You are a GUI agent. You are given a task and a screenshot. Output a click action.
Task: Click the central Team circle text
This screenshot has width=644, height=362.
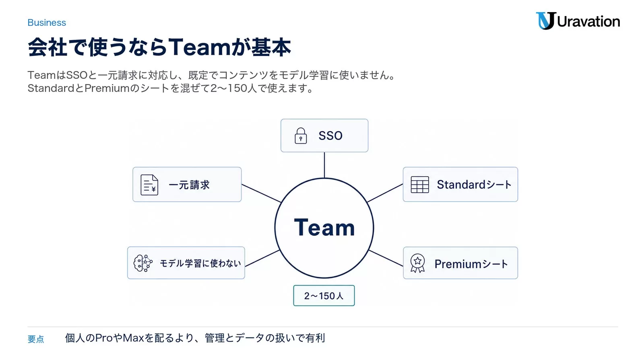[x=324, y=228]
